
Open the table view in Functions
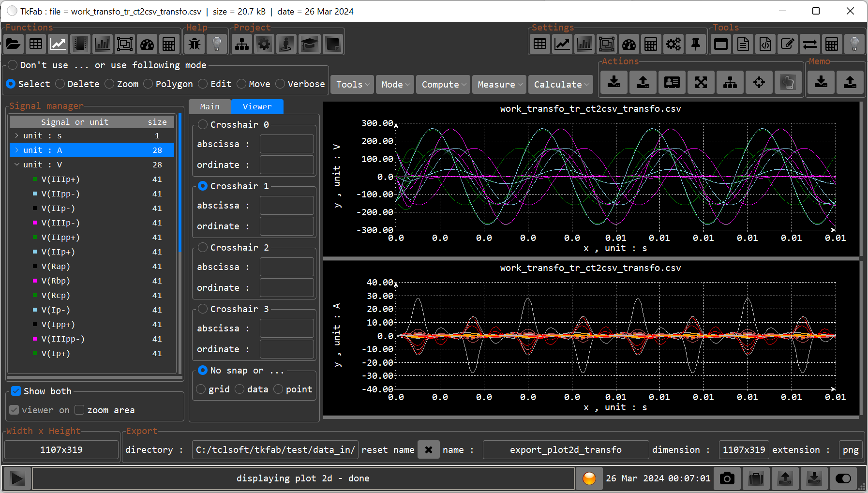pyautogui.click(x=36, y=44)
